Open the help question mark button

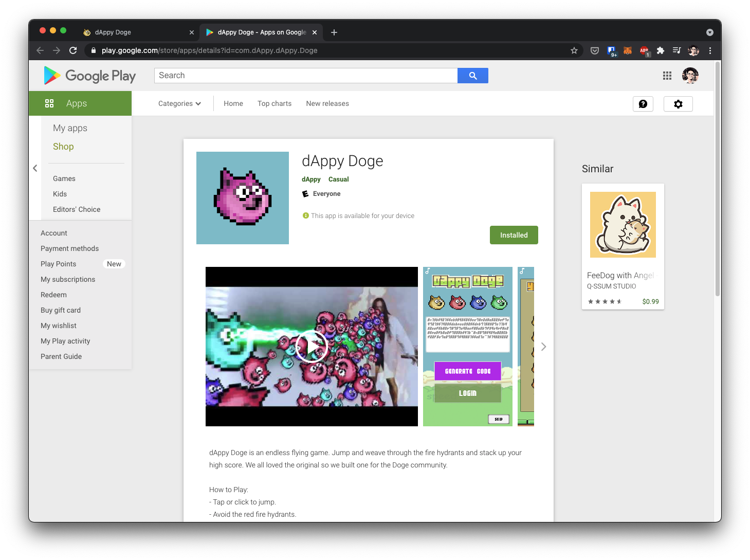click(x=643, y=104)
